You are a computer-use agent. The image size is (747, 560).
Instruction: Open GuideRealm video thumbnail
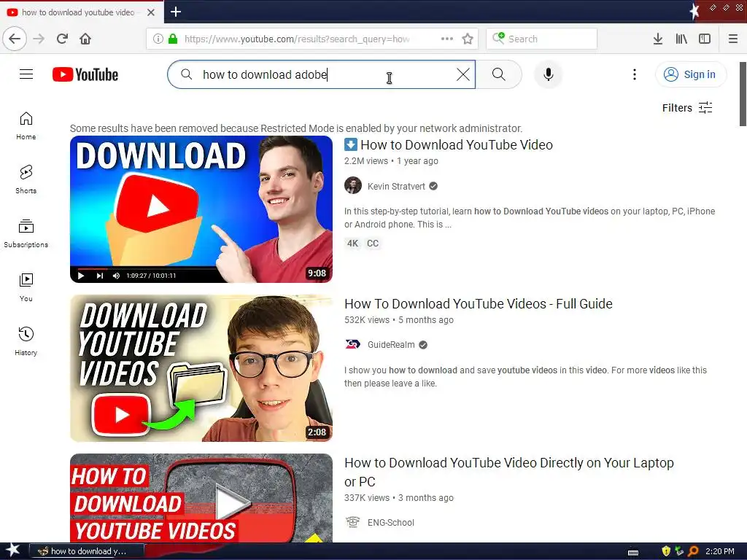click(201, 368)
